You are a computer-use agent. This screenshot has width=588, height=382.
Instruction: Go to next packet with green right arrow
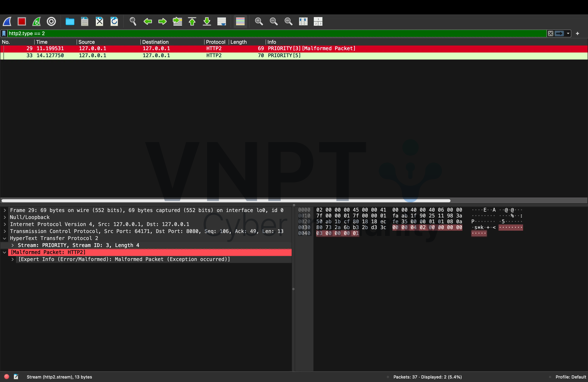pos(162,22)
